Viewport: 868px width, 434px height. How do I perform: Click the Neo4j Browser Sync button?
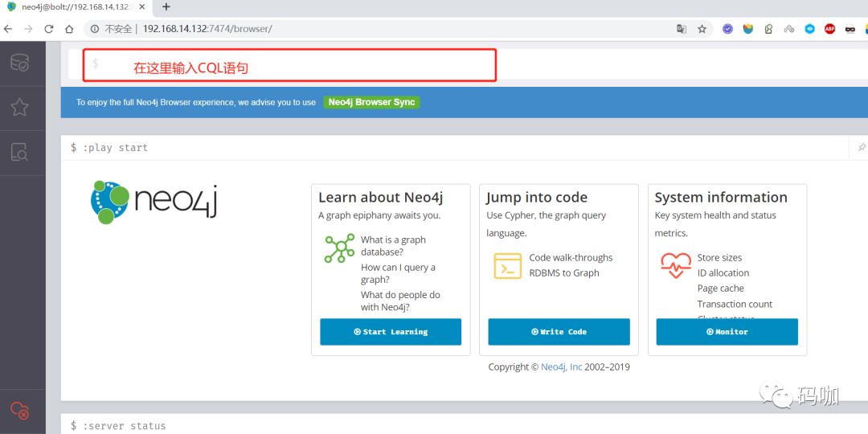[x=371, y=102]
